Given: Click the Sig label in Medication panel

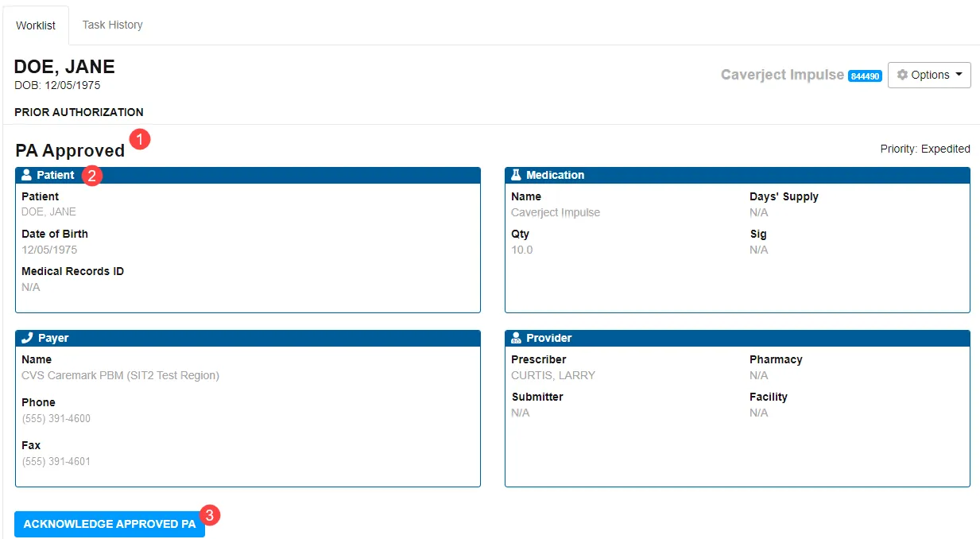Looking at the screenshot, I should pyautogui.click(x=758, y=234).
